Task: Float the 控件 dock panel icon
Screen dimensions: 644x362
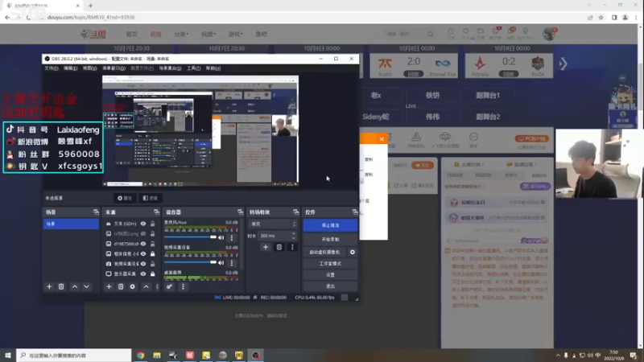Action: tap(354, 212)
